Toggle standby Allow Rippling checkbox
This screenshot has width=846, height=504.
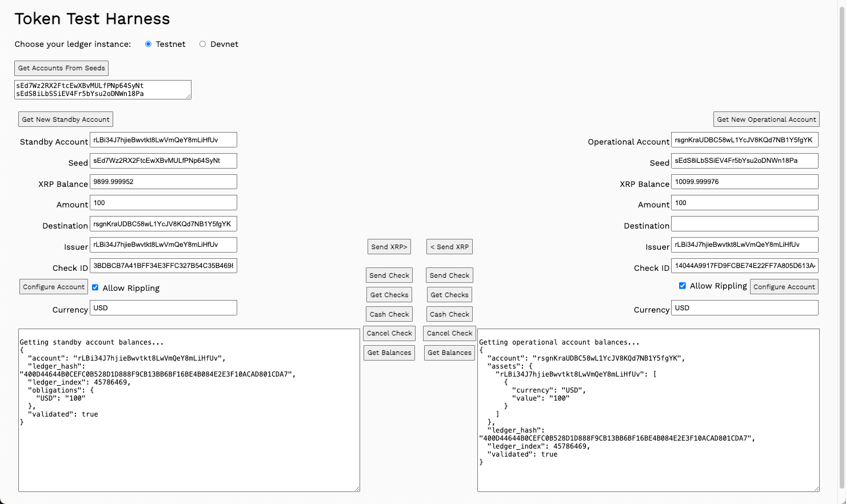[95, 287]
